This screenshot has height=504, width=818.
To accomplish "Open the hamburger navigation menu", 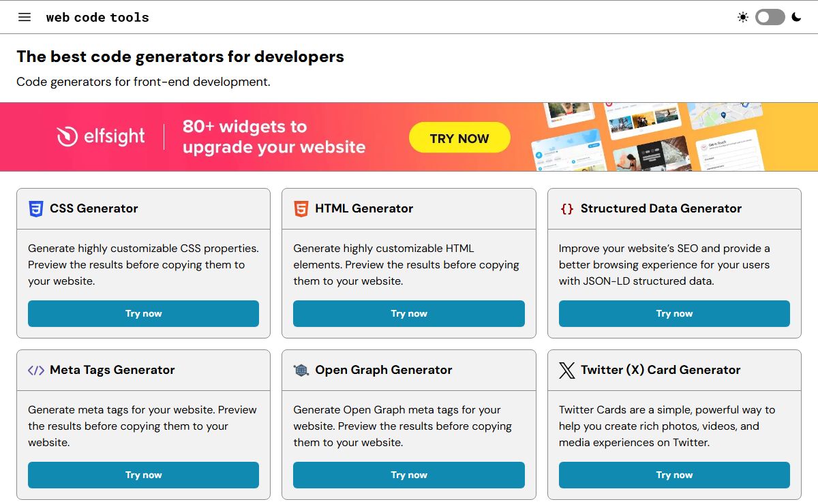I will [25, 17].
